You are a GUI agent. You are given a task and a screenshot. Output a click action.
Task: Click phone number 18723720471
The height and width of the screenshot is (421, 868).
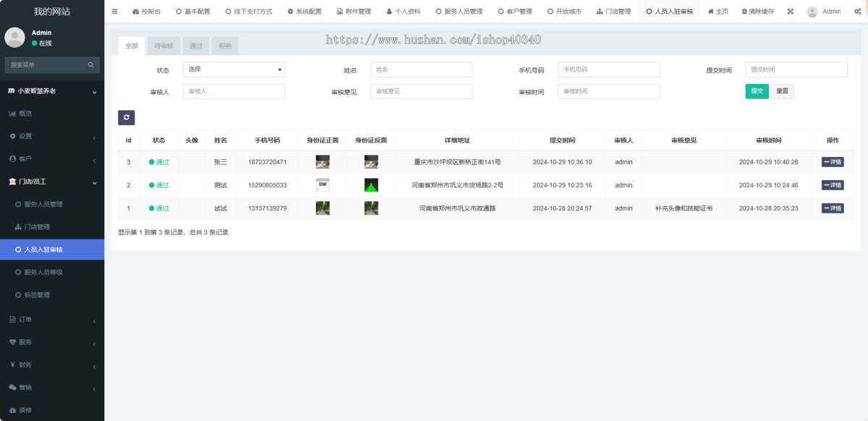[x=268, y=162]
